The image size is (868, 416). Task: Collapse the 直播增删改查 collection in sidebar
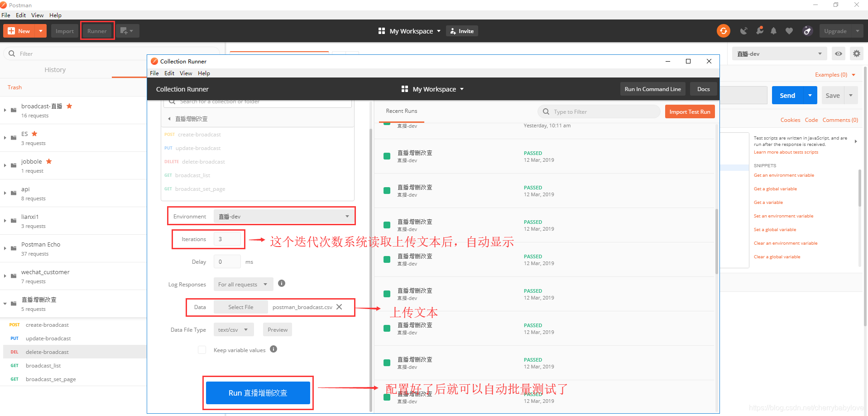5,303
